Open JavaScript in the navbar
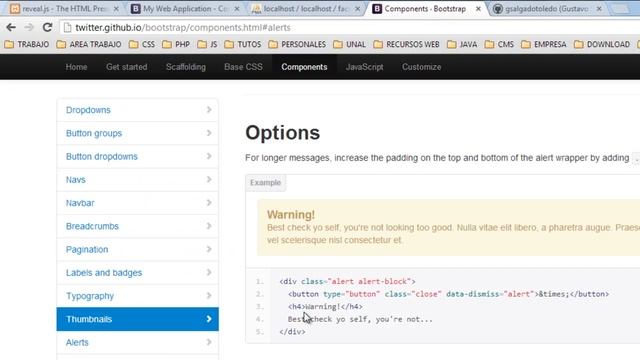 tap(364, 67)
